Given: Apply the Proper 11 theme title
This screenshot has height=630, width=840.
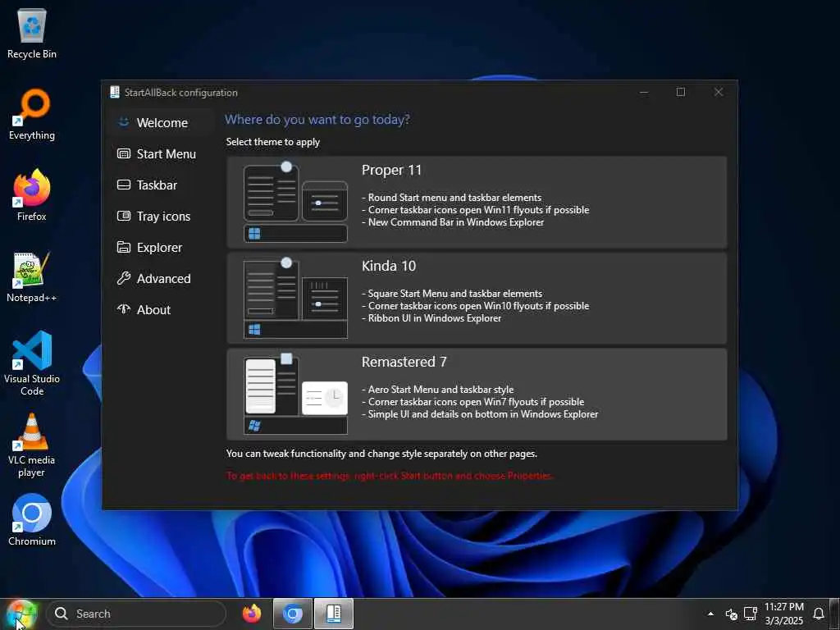Looking at the screenshot, I should 391,171.
